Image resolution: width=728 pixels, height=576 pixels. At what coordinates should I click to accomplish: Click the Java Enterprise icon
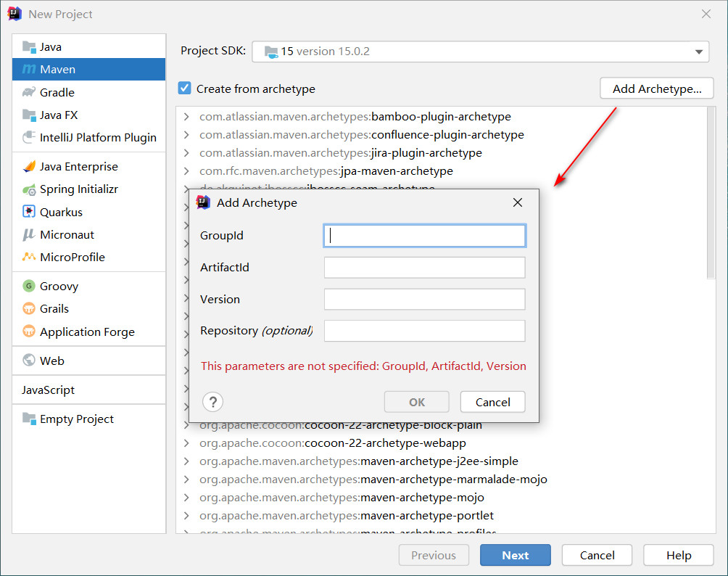(x=29, y=167)
